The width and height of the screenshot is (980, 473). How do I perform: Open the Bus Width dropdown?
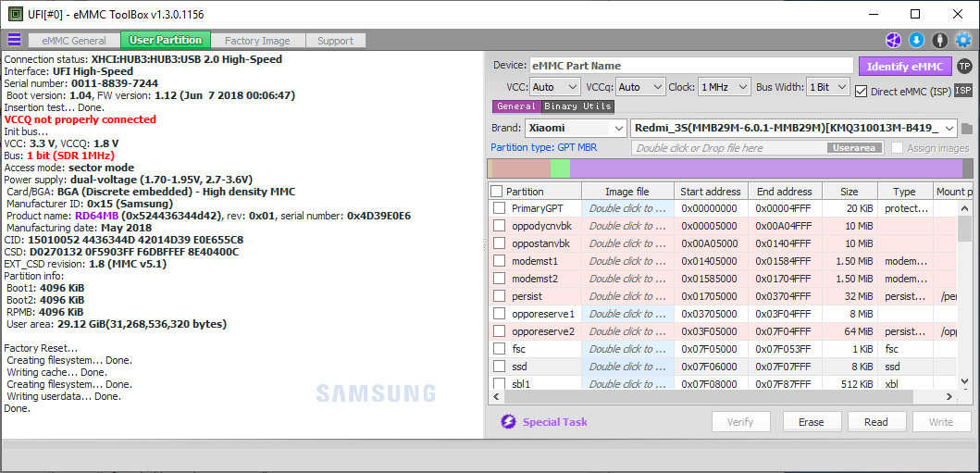coord(827,87)
